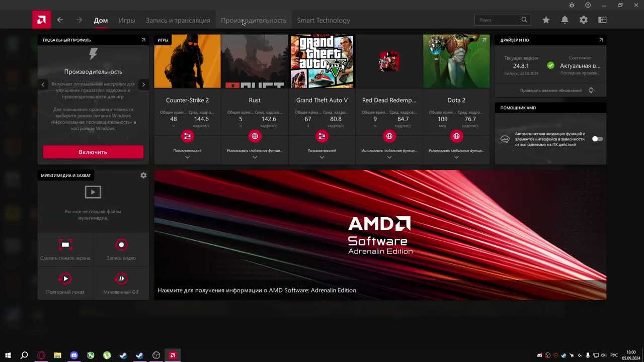Viewport: 644px width, 362px height.
Task: Open Windows taskbar search
Action: click(24, 355)
